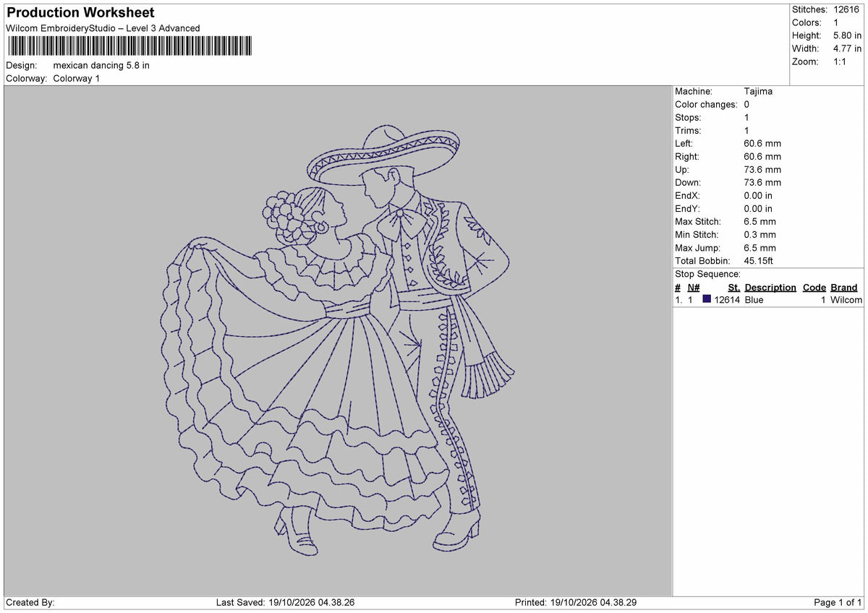Viewport: 868px width, 613px height.
Task: Click the Machine value 'Tajima'
Action: 758,92
